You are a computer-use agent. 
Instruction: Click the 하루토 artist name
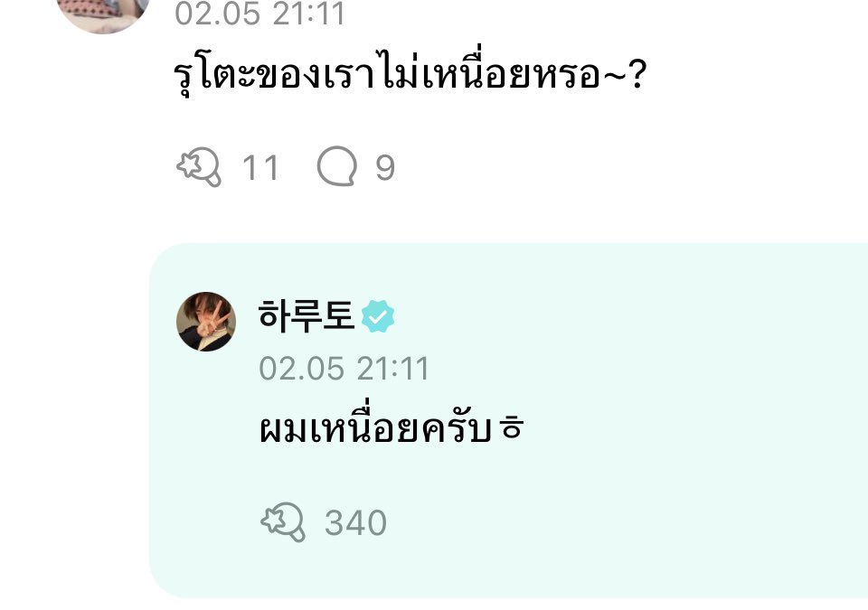pyautogui.click(x=307, y=316)
